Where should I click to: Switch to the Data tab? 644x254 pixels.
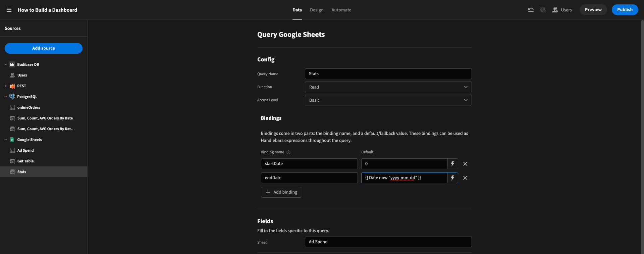[x=297, y=10]
